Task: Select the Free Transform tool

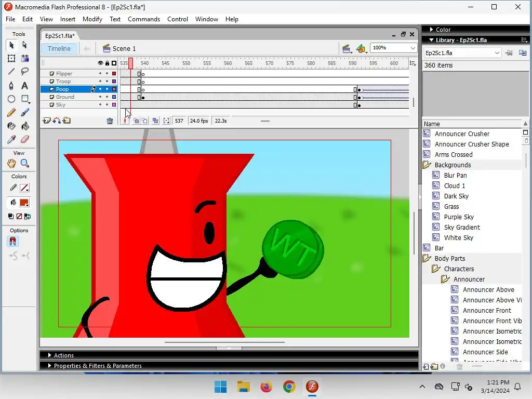Action: pyautogui.click(x=11, y=58)
